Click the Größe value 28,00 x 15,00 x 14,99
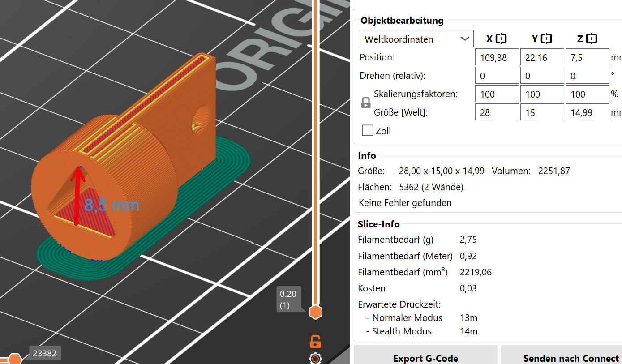Viewport: 622px width, 364px height. tap(442, 171)
